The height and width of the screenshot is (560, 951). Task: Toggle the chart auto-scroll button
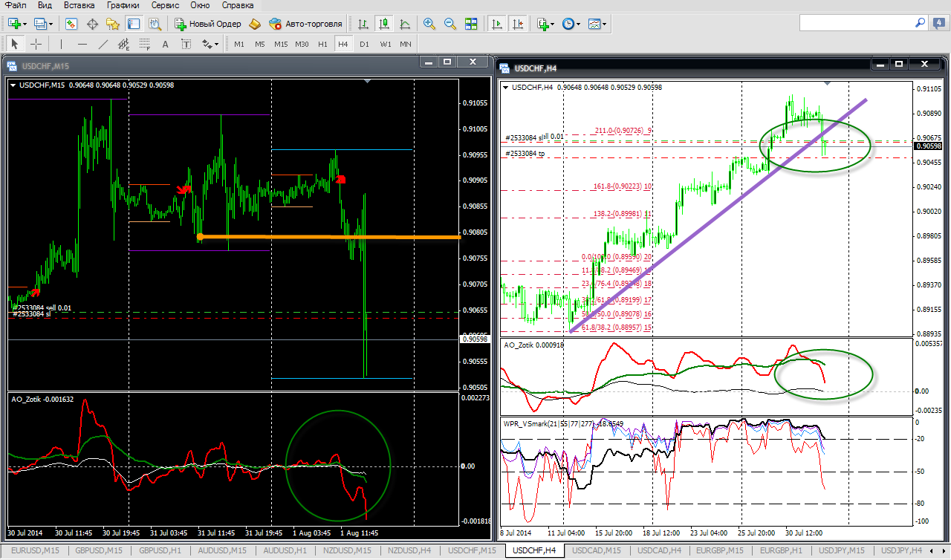pos(497,24)
